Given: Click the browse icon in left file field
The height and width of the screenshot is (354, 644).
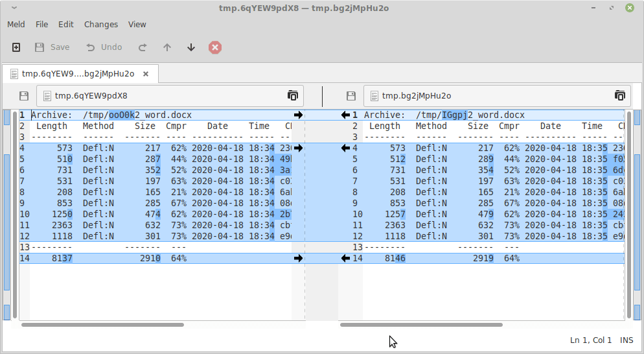Looking at the screenshot, I should [x=292, y=95].
